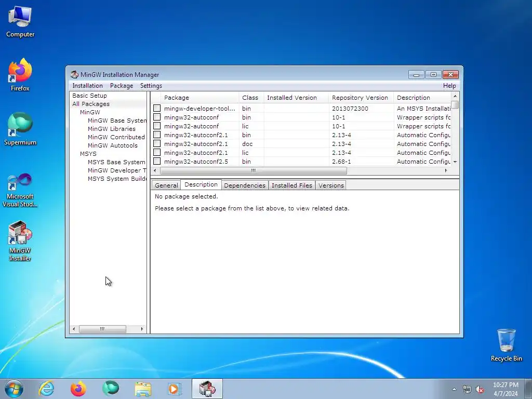Switch to the Dependencies tab
This screenshot has width=532, height=399.
[x=245, y=185]
